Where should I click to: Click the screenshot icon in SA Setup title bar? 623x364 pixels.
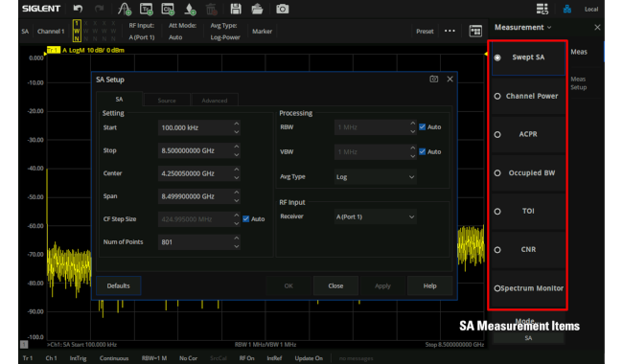[433, 79]
